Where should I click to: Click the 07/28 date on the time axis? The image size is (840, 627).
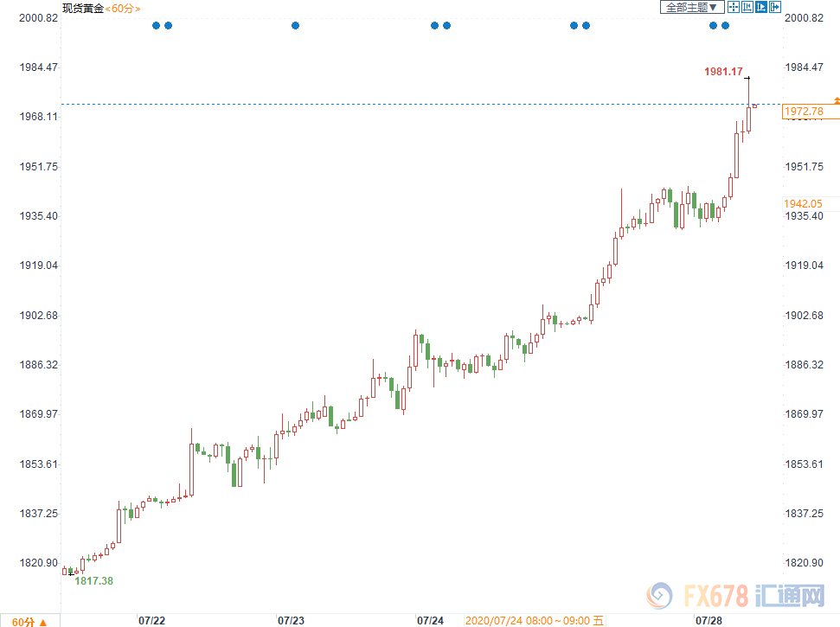[709, 621]
